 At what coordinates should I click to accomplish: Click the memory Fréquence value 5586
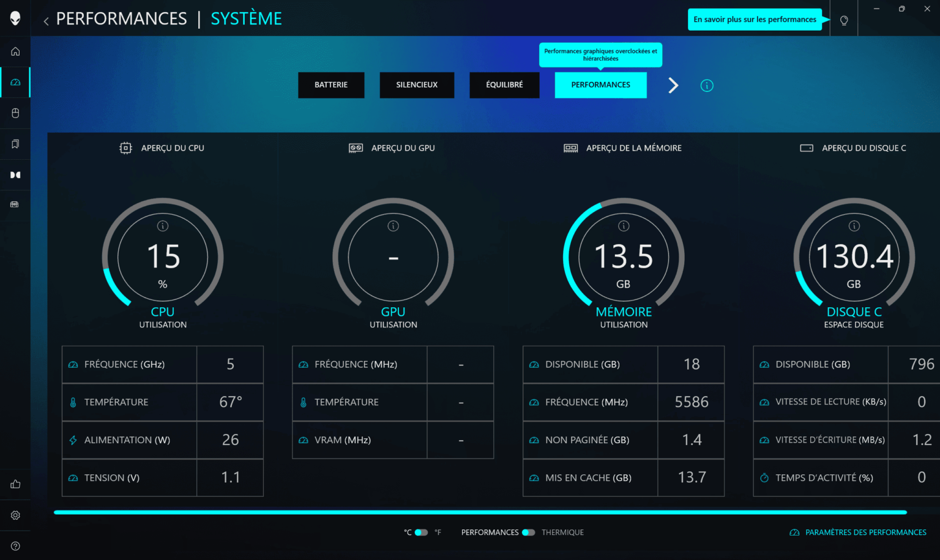tap(692, 402)
